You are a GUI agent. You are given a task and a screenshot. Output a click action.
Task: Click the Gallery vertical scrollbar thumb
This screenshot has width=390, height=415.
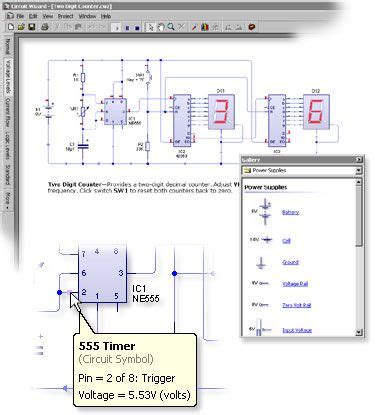click(x=358, y=216)
